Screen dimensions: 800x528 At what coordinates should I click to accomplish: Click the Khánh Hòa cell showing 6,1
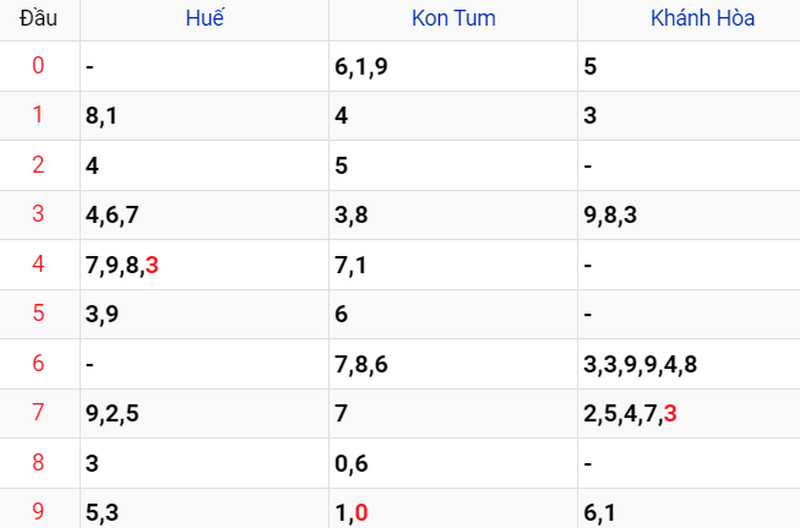point(689,508)
